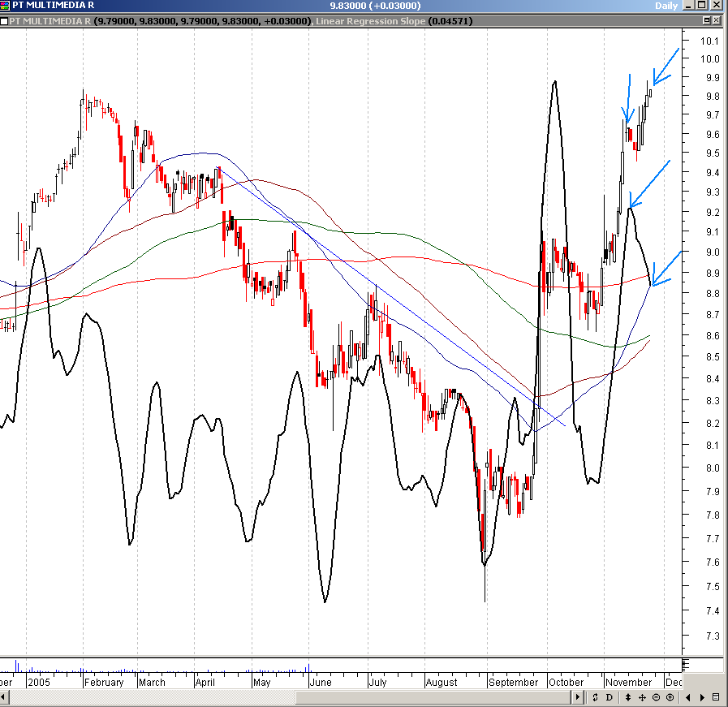Click the October label on date axis
Image resolution: width=728 pixels, height=707 pixels.
(x=566, y=683)
